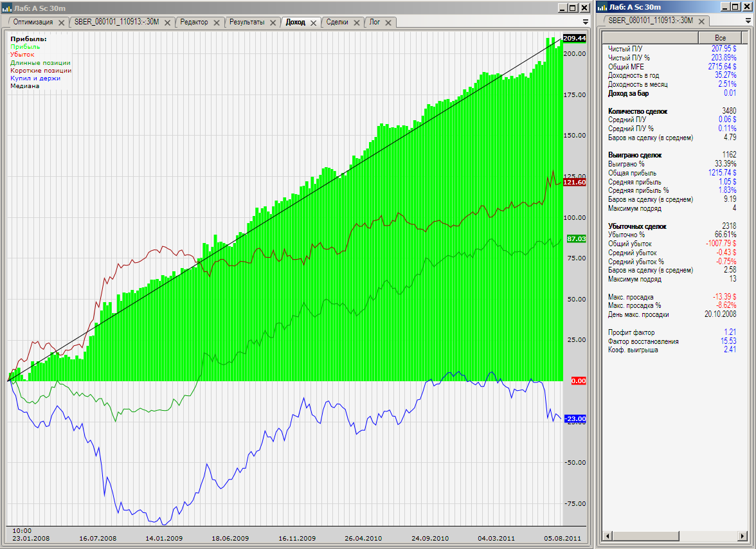Click the Общий MFE row label
The image size is (756, 549).
click(626, 66)
